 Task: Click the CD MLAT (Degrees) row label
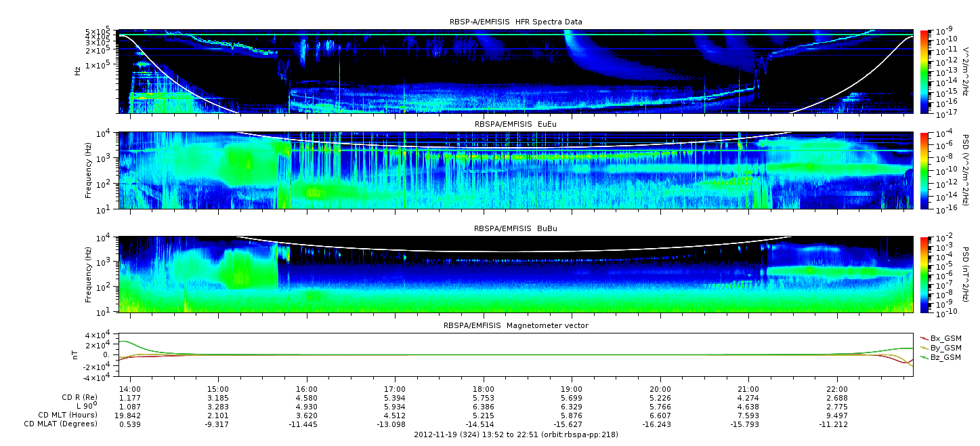pos(62,424)
